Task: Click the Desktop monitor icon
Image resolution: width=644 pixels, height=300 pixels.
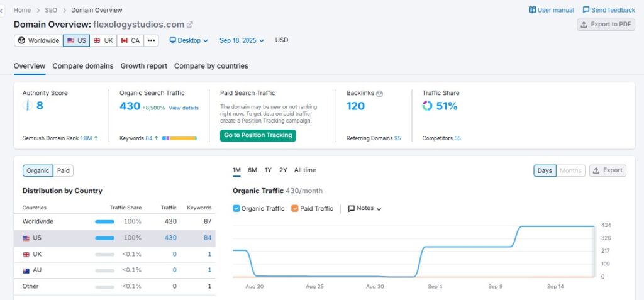Action: coord(173,40)
